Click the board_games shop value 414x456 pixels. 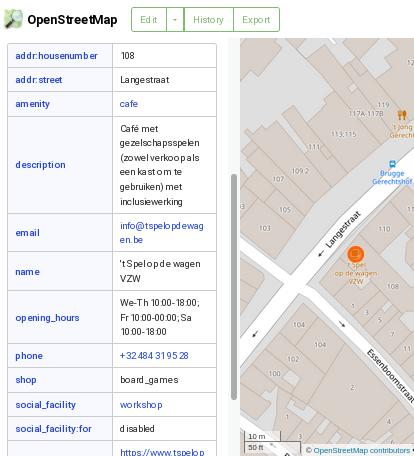point(149,380)
